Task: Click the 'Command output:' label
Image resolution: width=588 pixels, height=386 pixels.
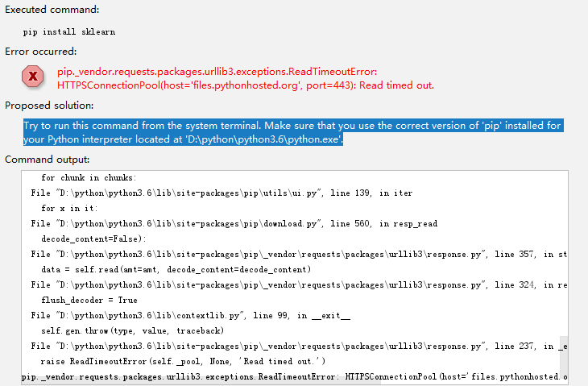Action: pyautogui.click(x=47, y=160)
